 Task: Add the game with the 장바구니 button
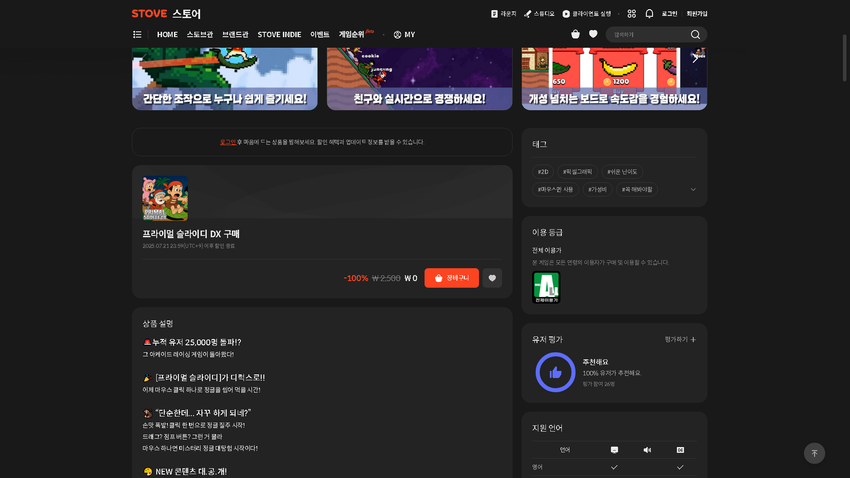pyautogui.click(x=452, y=278)
